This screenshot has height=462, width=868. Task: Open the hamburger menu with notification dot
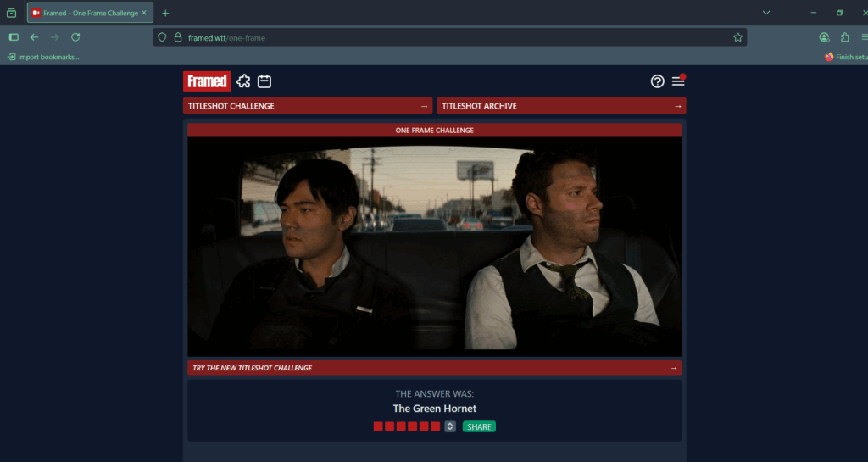678,81
